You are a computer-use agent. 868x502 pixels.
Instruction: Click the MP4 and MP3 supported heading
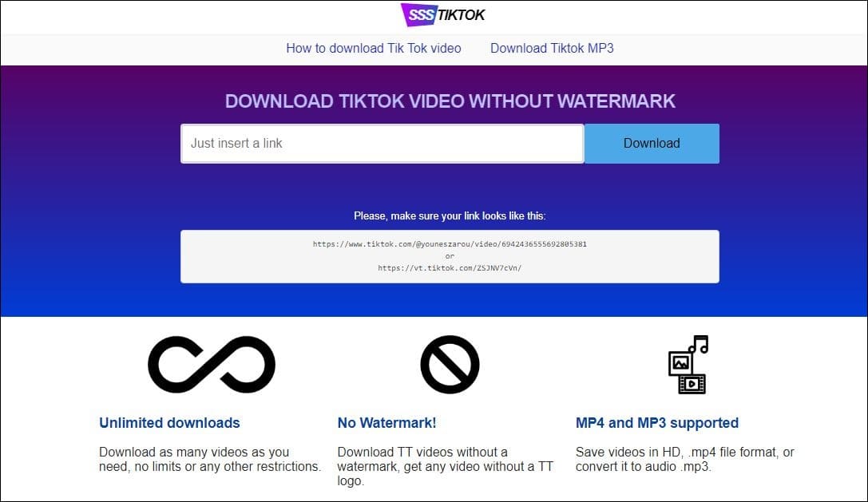tap(657, 423)
